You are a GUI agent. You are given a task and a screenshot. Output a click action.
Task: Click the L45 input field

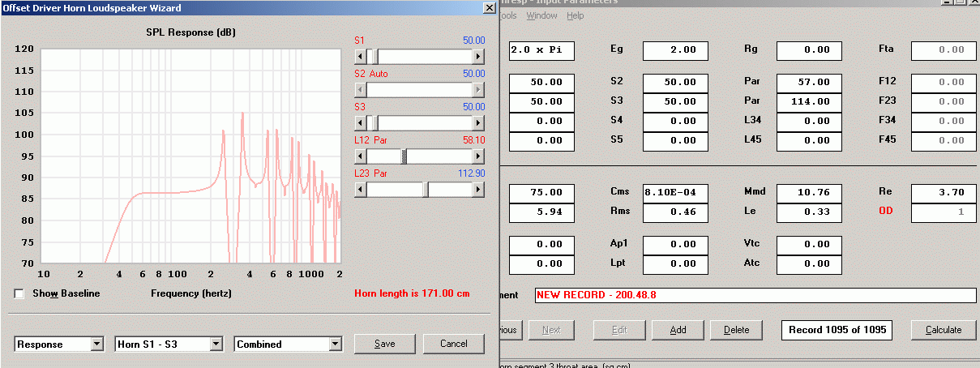pyautogui.click(x=809, y=141)
